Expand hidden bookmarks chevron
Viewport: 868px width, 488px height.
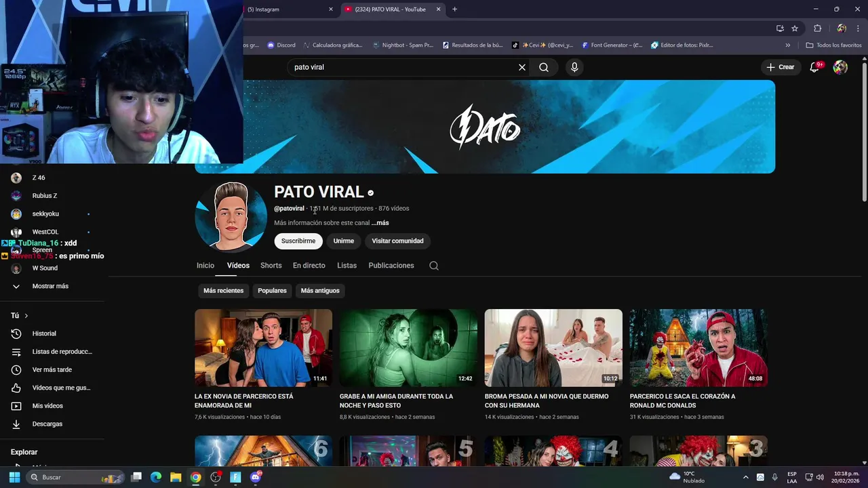[x=788, y=45]
